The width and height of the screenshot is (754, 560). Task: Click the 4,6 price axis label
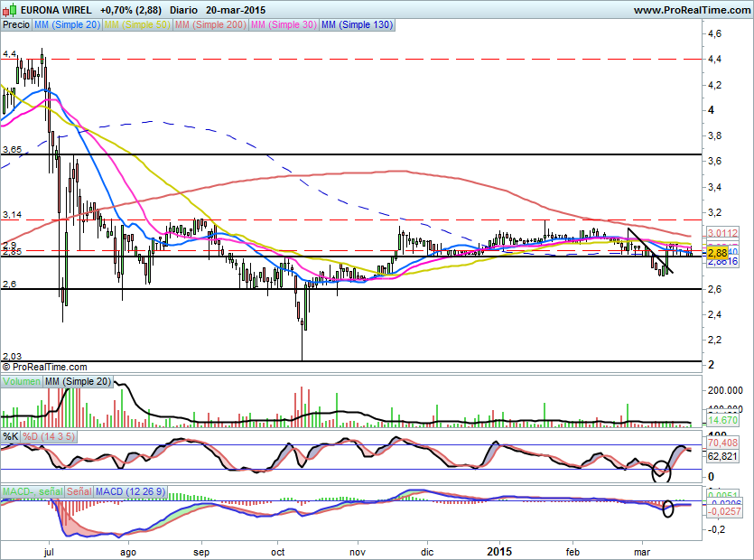point(714,33)
